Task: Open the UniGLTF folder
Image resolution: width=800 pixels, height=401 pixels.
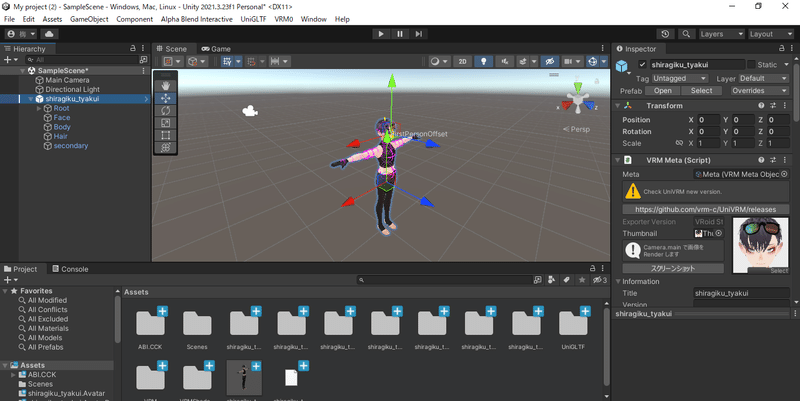Action: tap(573, 329)
